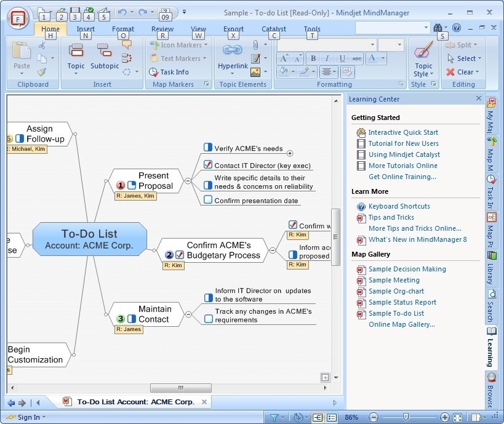Viewport: 504px width, 424px height.
Task: Collapse Confirm ACME's Budgetary Process branch
Action: pyautogui.click(x=273, y=250)
